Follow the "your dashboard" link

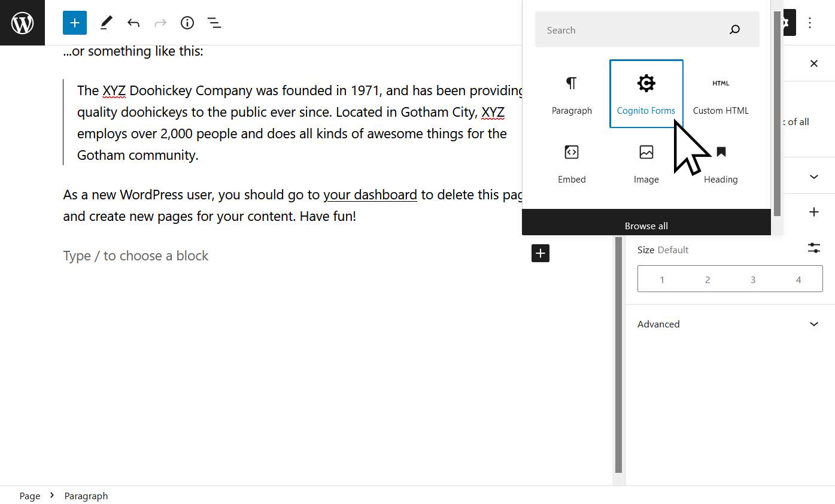[370, 195]
